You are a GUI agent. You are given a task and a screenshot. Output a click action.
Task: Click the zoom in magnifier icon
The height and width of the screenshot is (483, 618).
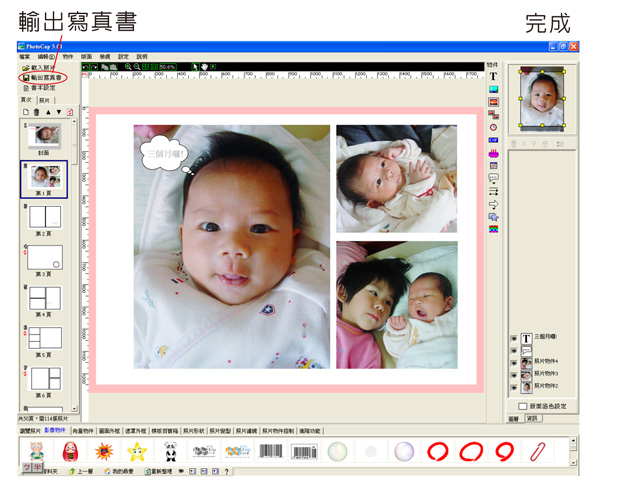(x=128, y=67)
